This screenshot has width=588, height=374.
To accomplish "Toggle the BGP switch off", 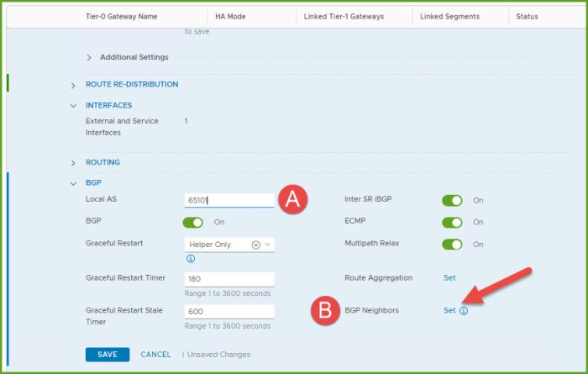I will (193, 223).
